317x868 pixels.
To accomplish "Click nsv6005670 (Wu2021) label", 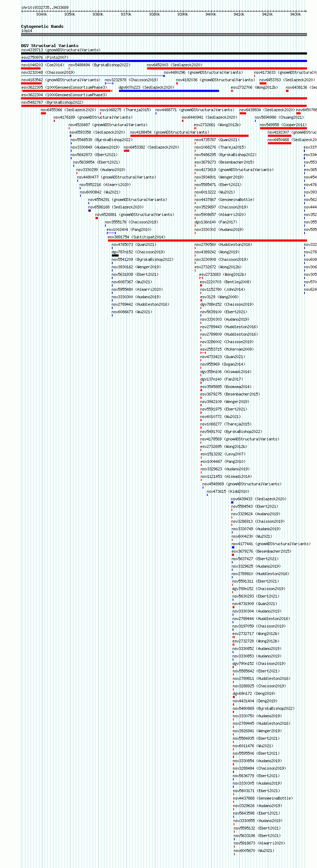I will [x=254, y=851].
